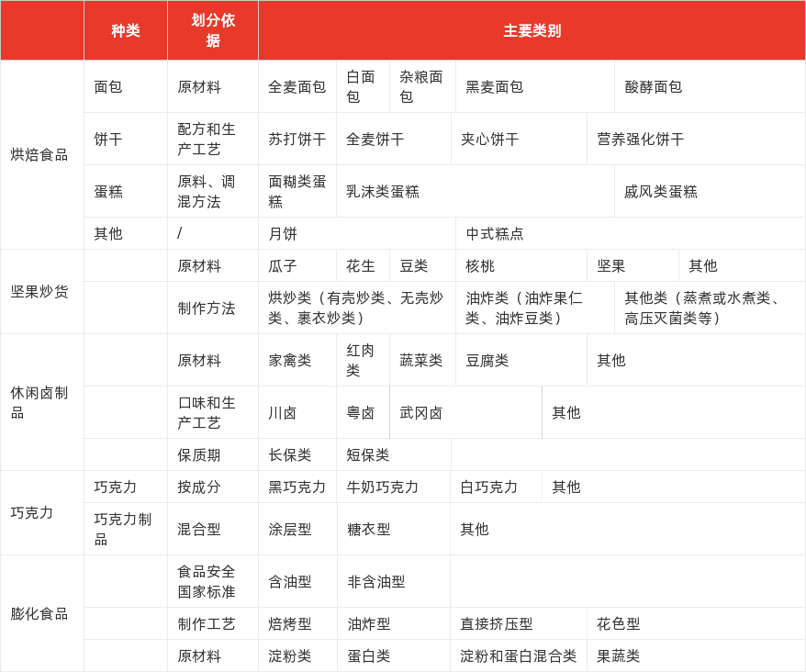Screen dimensions: 806x672
Task: Click the 夹心饼干 cell
Action: pyautogui.click(x=520, y=139)
